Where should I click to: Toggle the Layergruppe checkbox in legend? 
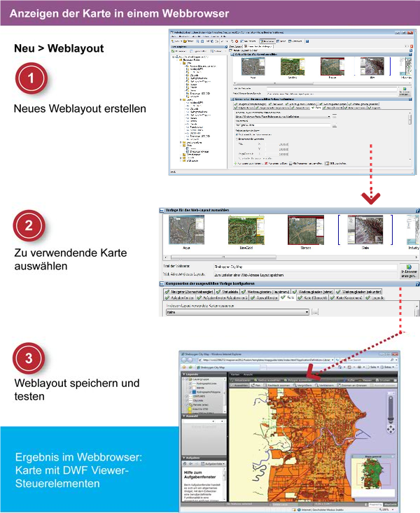point(187,379)
